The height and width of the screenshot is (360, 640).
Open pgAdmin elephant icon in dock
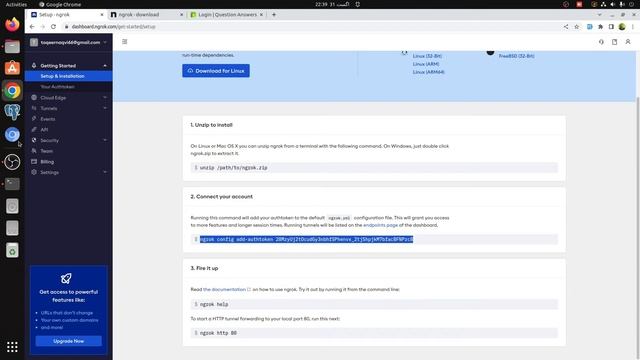pos(12,112)
